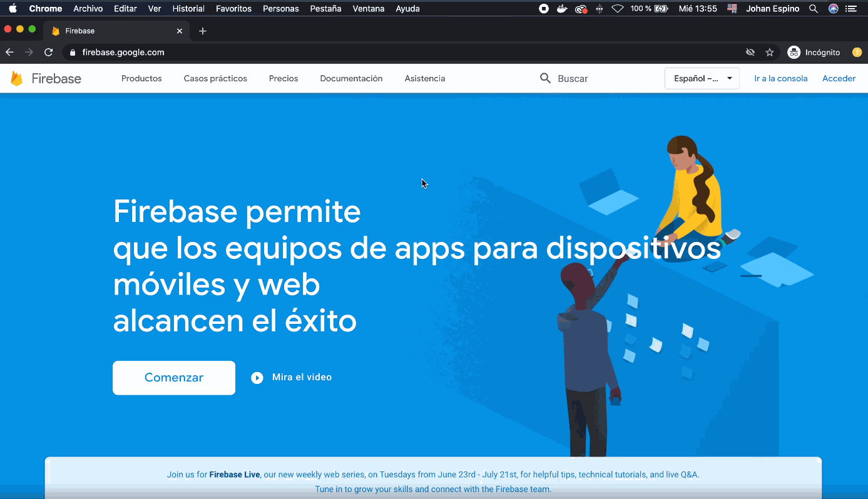Play the video via the play icon
Viewport: 868px width, 499px height.
(x=257, y=377)
